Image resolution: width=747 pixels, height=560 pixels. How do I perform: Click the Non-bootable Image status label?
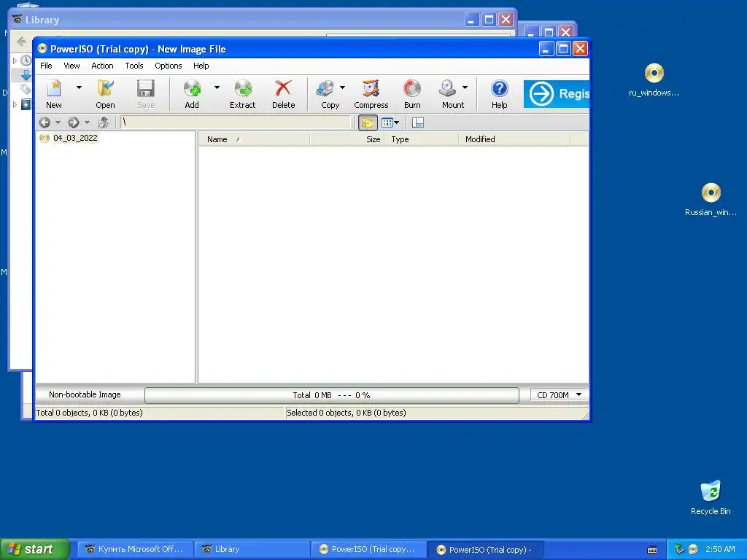85,394
